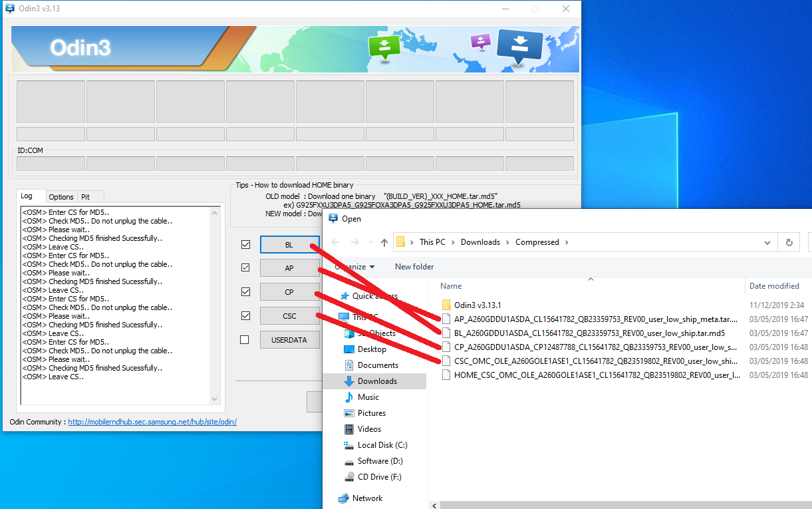This screenshot has height=509, width=812.
Task: Click the CD Drive (F:) disc icon
Action: coord(349,477)
